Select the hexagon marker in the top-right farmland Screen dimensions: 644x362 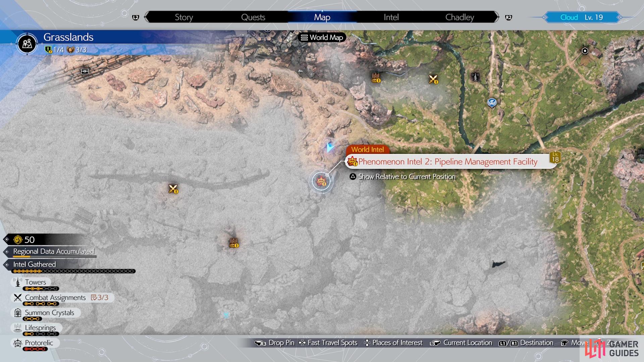[x=585, y=51]
